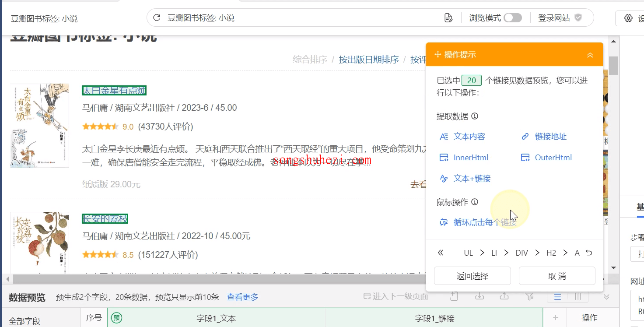The image size is (644, 327).
Task: Click the 综合排序 sort option
Action: click(x=310, y=60)
